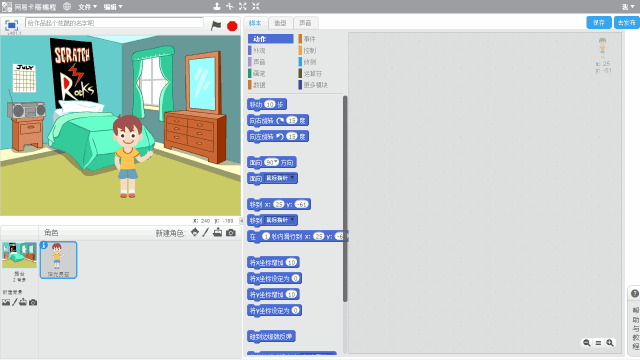
Task: Click the 移动 10 步 block
Action: click(267, 104)
